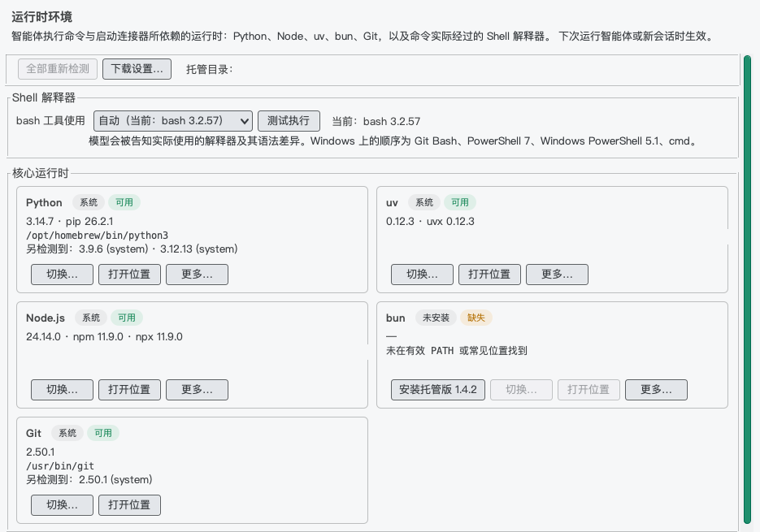
Task: Click the bun card title
Action: point(396,318)
